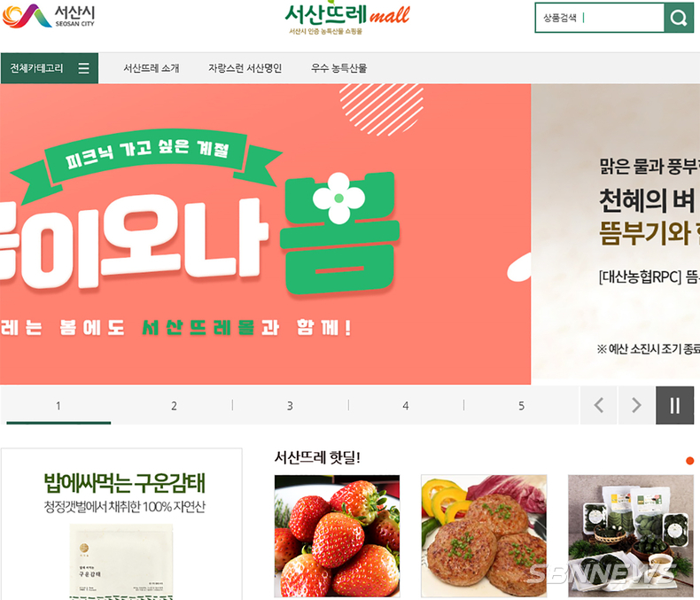Switch to banner slide 3
The image size is (700, 600).
pos(290,405)
